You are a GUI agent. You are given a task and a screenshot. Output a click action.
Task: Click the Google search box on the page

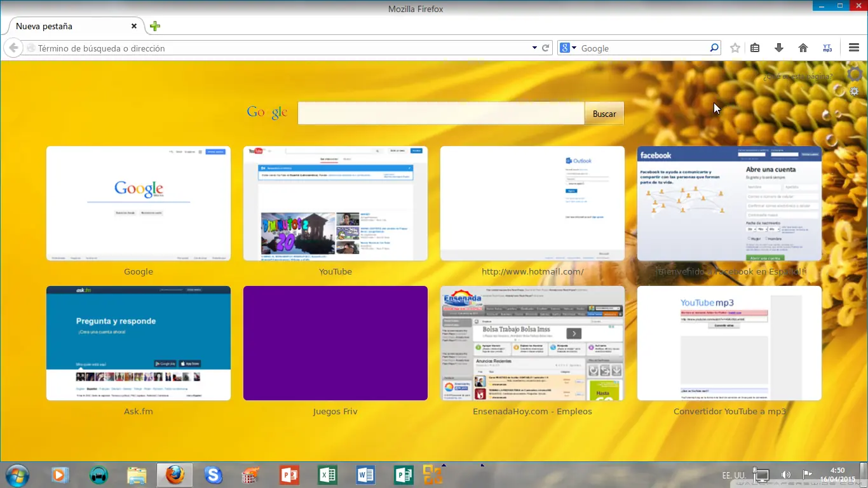click(x=441, y=114)
